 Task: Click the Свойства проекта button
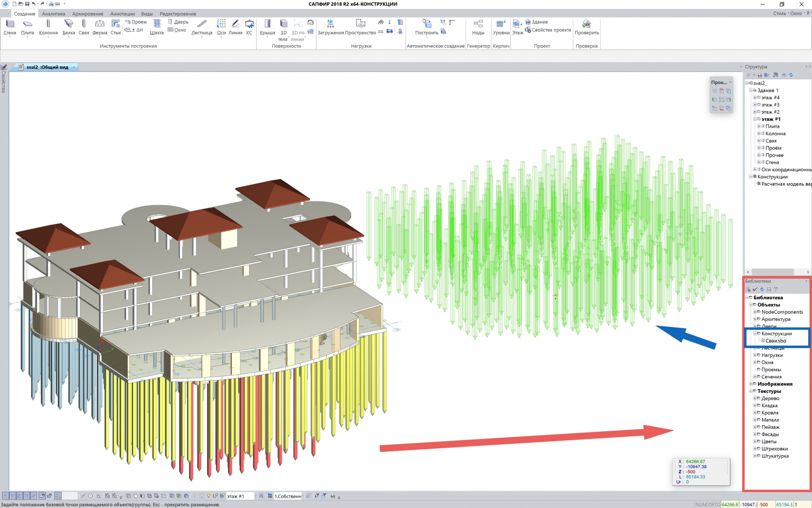548,30
